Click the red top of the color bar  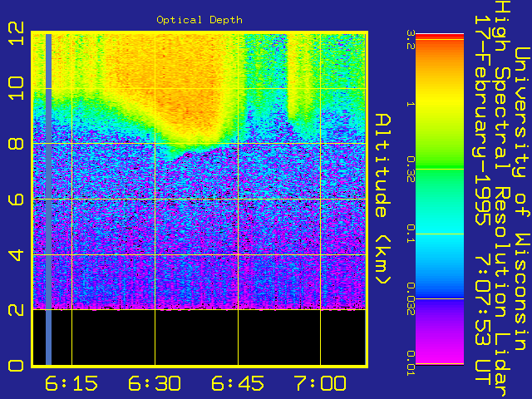(440, 37)
